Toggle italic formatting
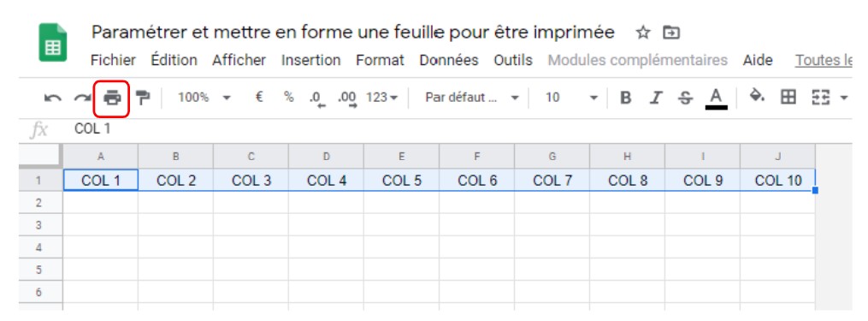Image resolution: width=868 pixels, height=321 pixels. pyautogui.click(x=656, y=98)
